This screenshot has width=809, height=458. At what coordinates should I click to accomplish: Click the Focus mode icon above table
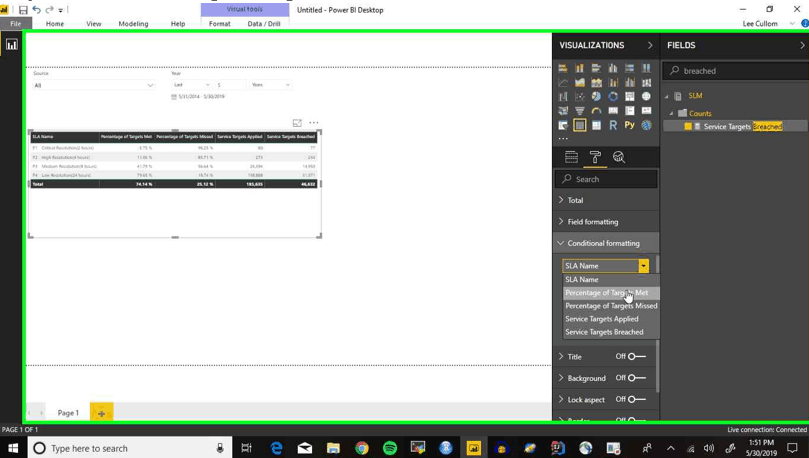pos(297,123)
